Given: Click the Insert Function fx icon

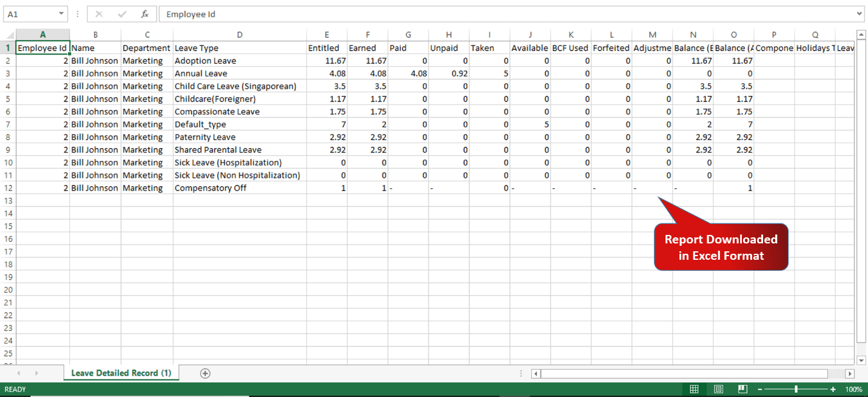Looking at the screenshot, I should 144,14.
